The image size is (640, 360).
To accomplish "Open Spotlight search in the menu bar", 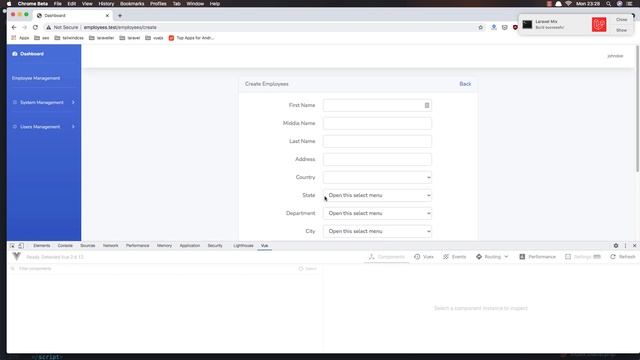I will pyautogui.click(x=609, y=4).
